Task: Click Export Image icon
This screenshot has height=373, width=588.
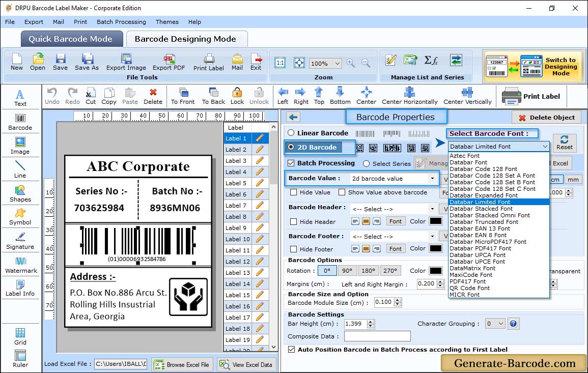Action: (126, 62)
